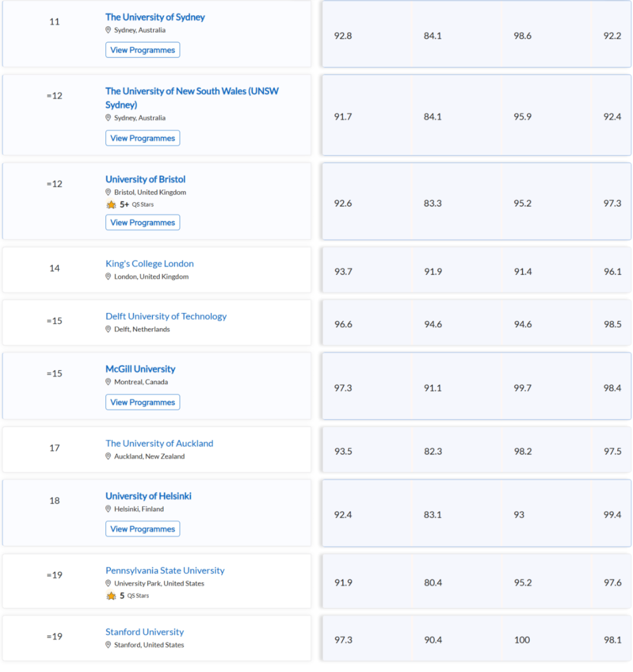The width and height of the screenshot is (633, 672).
Task: Open The University of New South Wales link
Action: coord(192,98)
